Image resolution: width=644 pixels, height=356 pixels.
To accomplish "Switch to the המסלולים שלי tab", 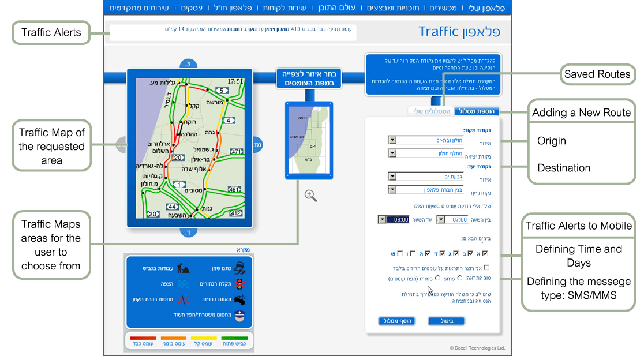I will tap(432, 111).
